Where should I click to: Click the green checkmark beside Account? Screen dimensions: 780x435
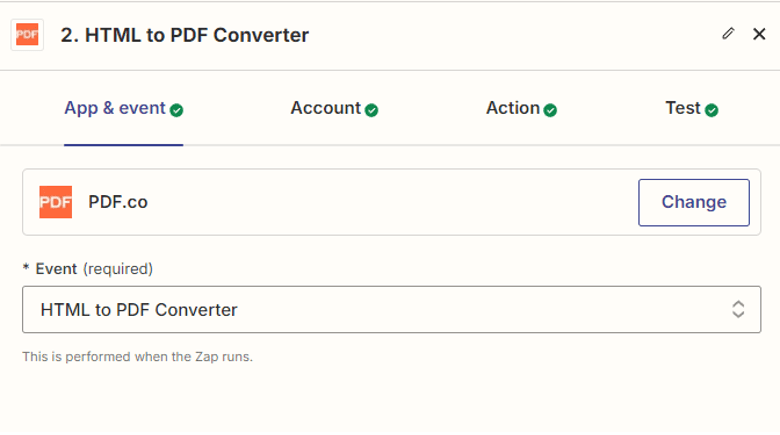(372, 110)
